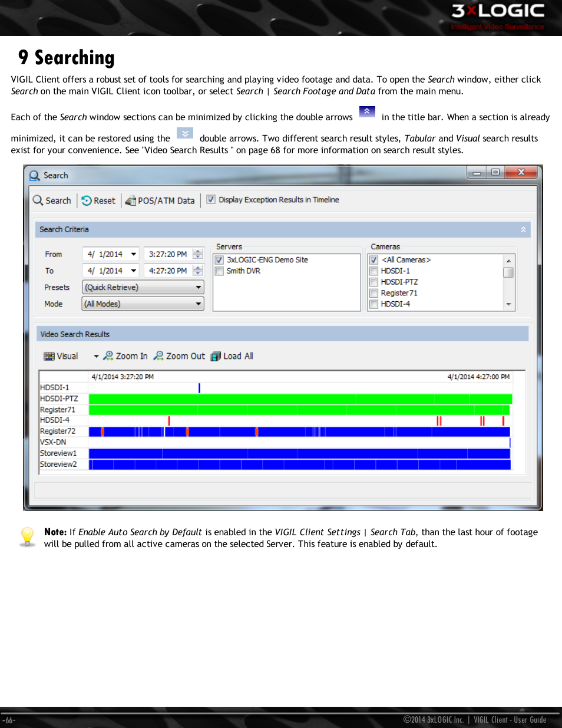Select the VSX-DN timeline row label

(x=53, y=442)
